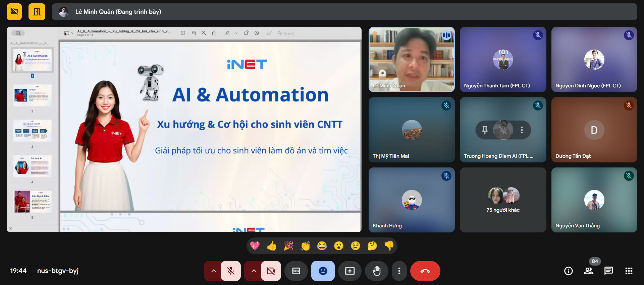Zoom in in shared Preview toolbar
644x285 pixels.
[204, 33]
